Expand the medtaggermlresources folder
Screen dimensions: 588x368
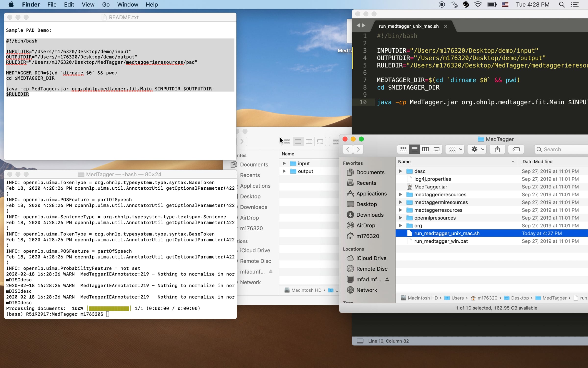(400, 202)
